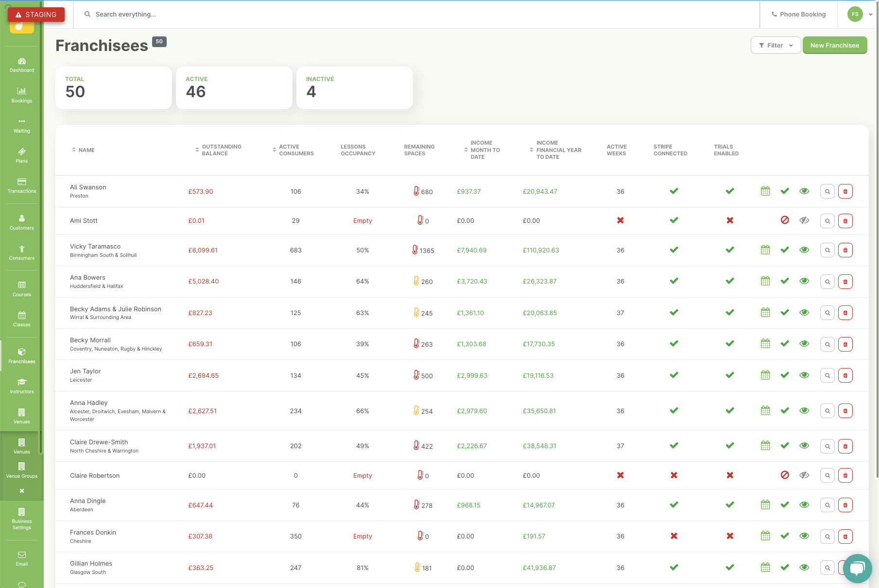
Task: Open the Waiting list sidebar item
Action: click(22, 126)
